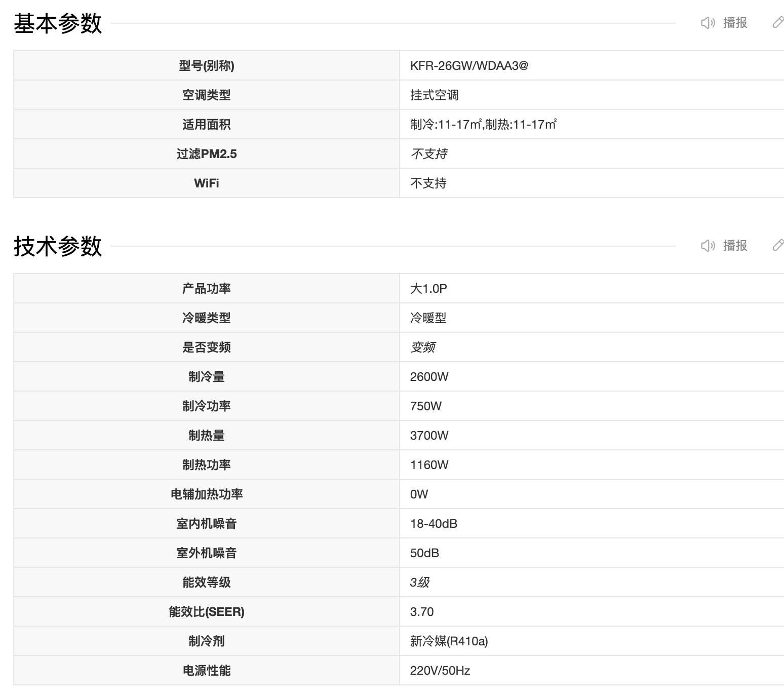Open the 变频 link in 是否变频 row
The height and width of the screenshot is (696, 784).
pos(423,347)
